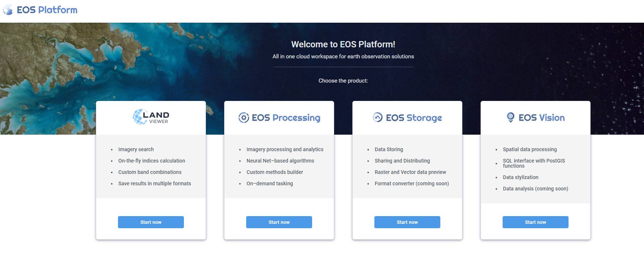
Task: Click the EOS Processing gear icon
Action: (244, 118)
